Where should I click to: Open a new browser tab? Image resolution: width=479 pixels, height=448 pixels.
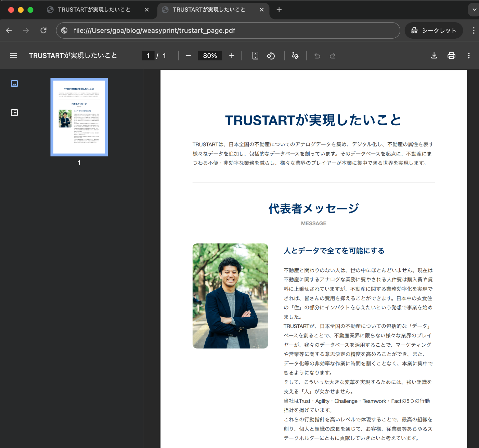pyautogui.click(x=279, y=10)
